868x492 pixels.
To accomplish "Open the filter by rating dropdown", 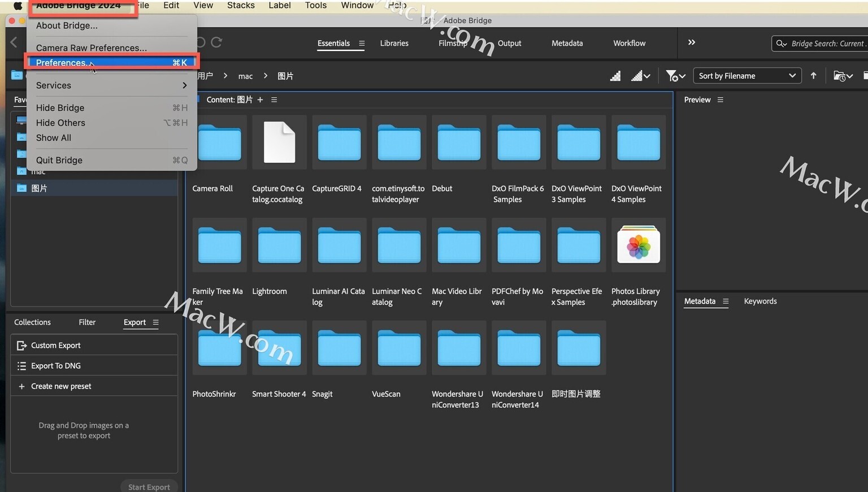I will click(675, 76).
